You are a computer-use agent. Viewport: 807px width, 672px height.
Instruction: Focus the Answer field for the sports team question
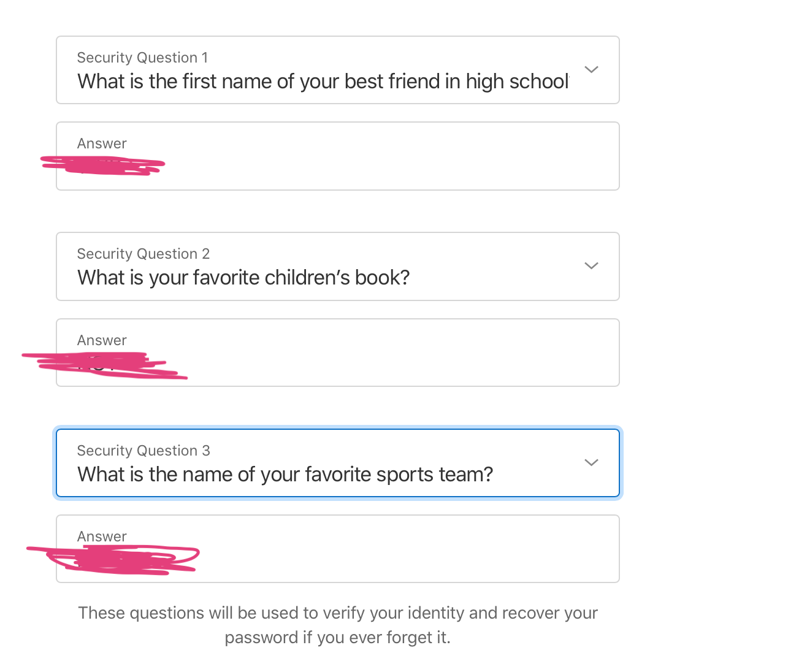tap(338, 549)
